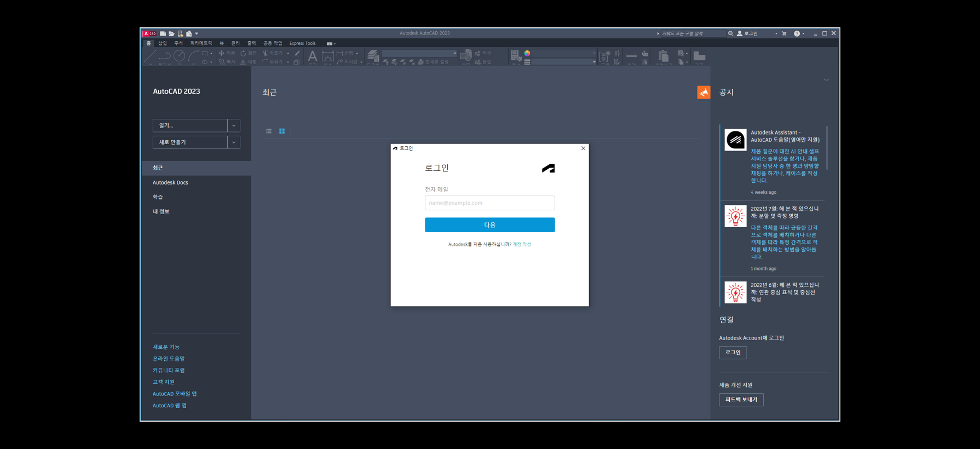Open the 삽입 ribbon tab
980x449 pixels.
point(163,43)
